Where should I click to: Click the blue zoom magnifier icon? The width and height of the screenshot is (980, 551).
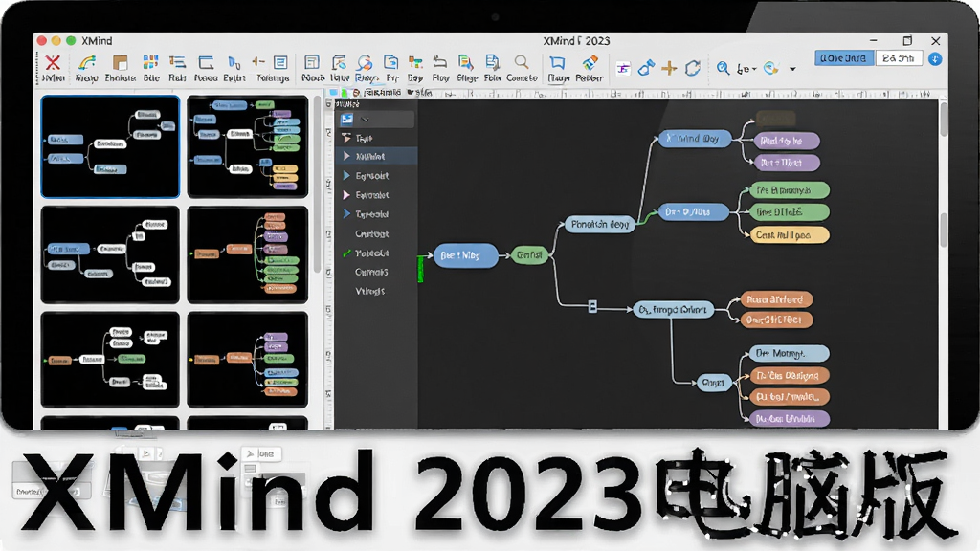pos(724,68)
